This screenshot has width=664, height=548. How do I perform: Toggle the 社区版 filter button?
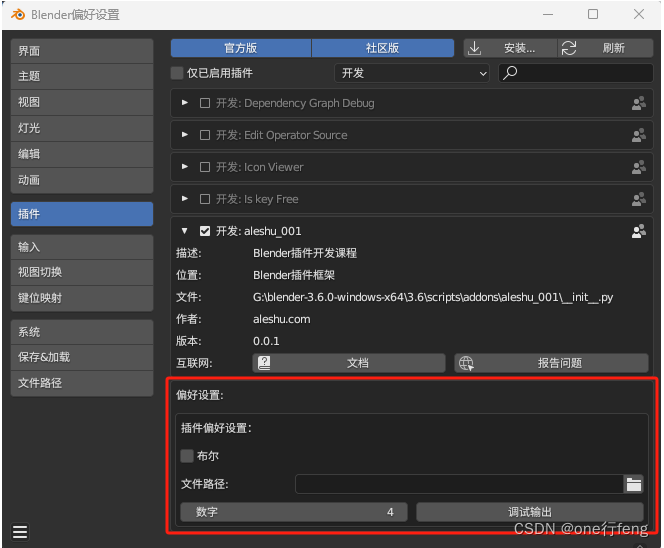coord(383,48)
